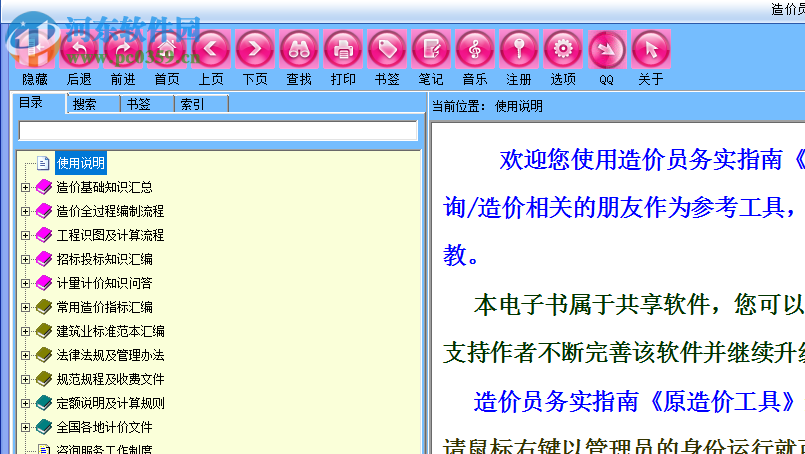The width and height of the screenshot is (805, 454).
Task: Click the 打印 print icon
Action: [x=343, y=49]
